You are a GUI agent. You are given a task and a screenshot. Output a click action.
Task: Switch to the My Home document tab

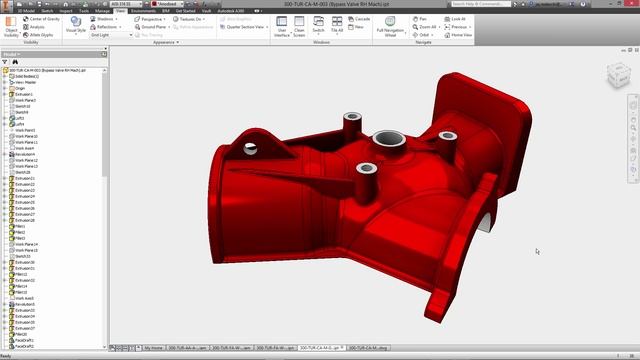coord(153,348)
